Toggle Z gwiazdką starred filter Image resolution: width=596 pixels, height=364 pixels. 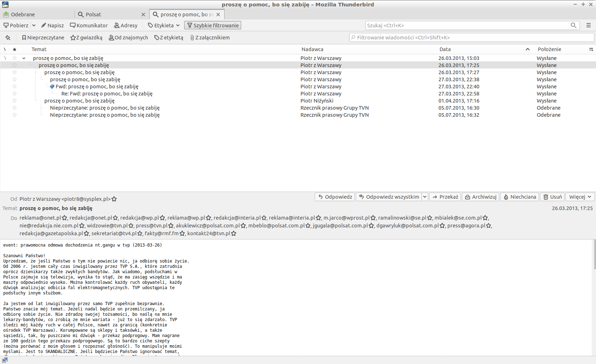[86, 38]
